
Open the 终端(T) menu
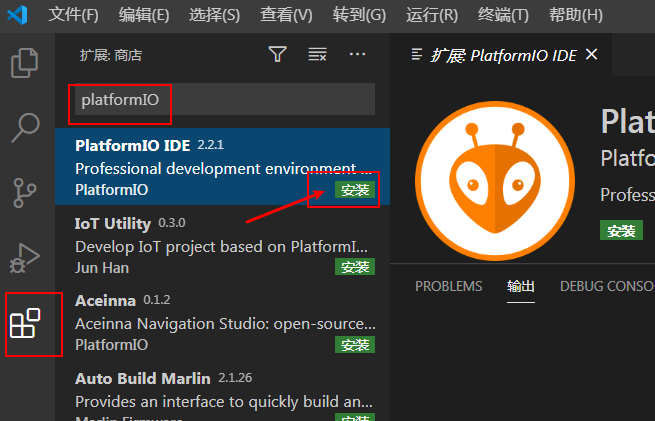coord(503,15)
